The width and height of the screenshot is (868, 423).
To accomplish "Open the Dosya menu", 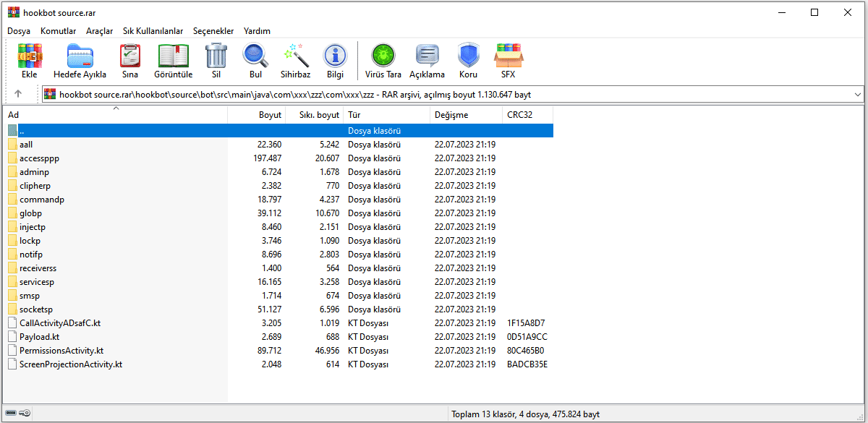I will coord(19,31).
